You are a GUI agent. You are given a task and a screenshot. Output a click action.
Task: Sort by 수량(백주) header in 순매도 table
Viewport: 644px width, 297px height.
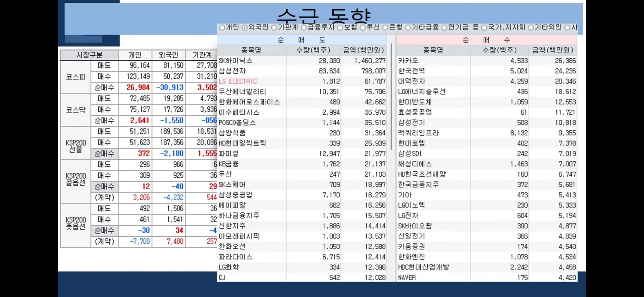313,50
